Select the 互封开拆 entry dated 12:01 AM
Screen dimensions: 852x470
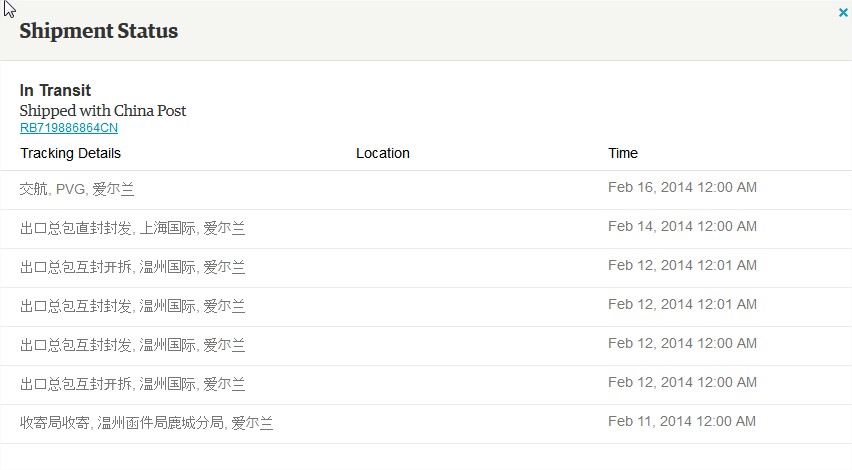[133, 267]
